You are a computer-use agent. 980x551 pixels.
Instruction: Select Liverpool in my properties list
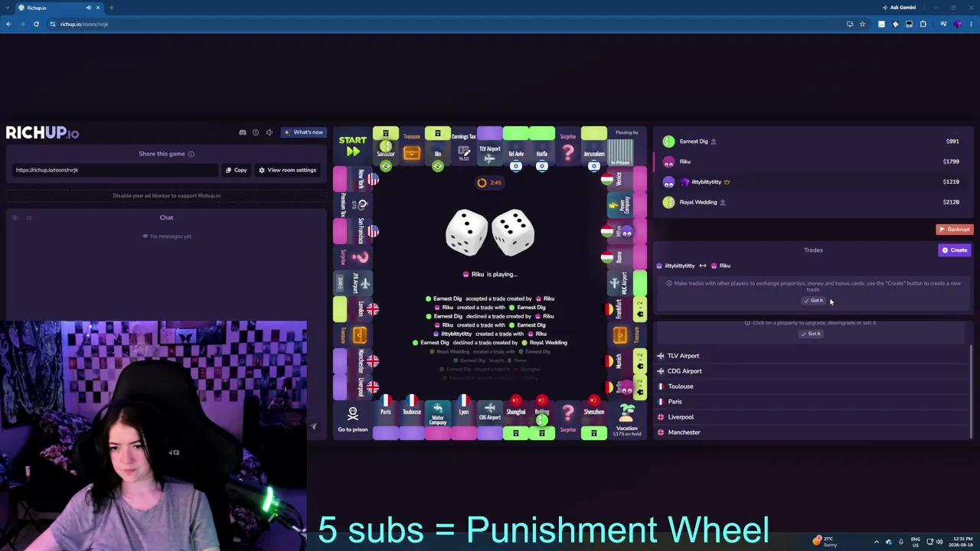(x=812, y=417)
